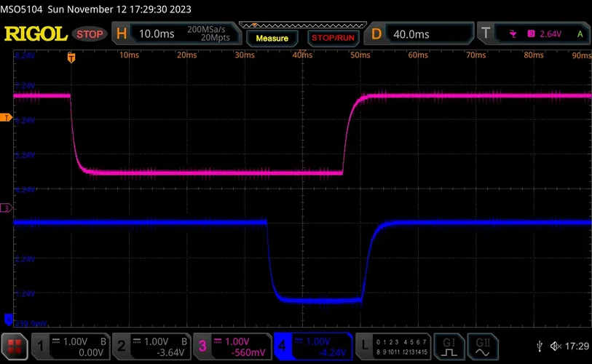This screenshot has height=364, width=592.
Task: Click the red STOP status indicator
Action: pyautogui.click(x=90, y=34)
